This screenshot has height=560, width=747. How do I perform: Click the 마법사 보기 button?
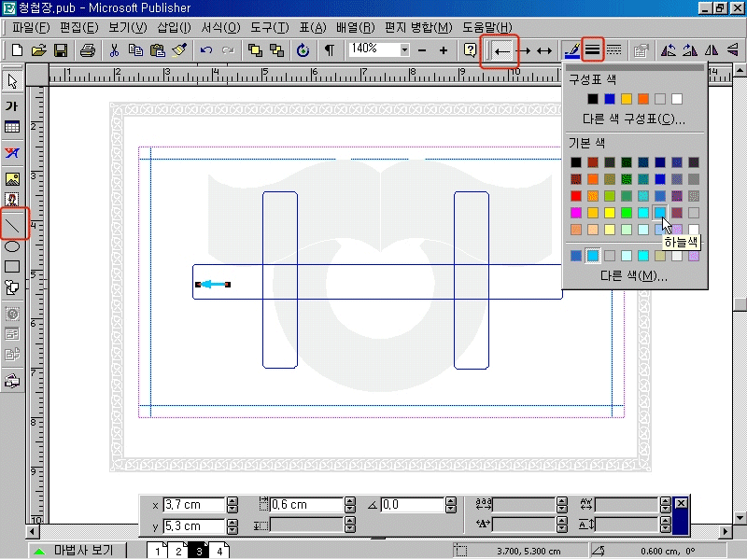point(76,551)
